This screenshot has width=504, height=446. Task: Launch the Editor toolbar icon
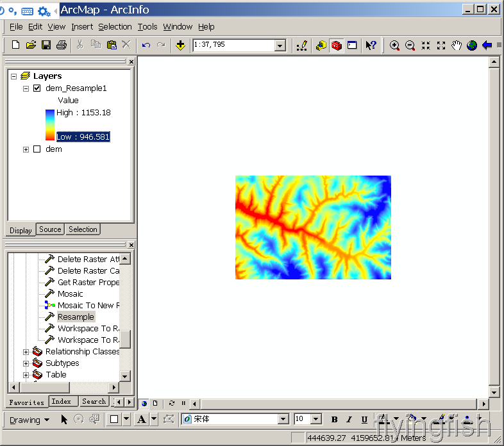tap(302, 45)
